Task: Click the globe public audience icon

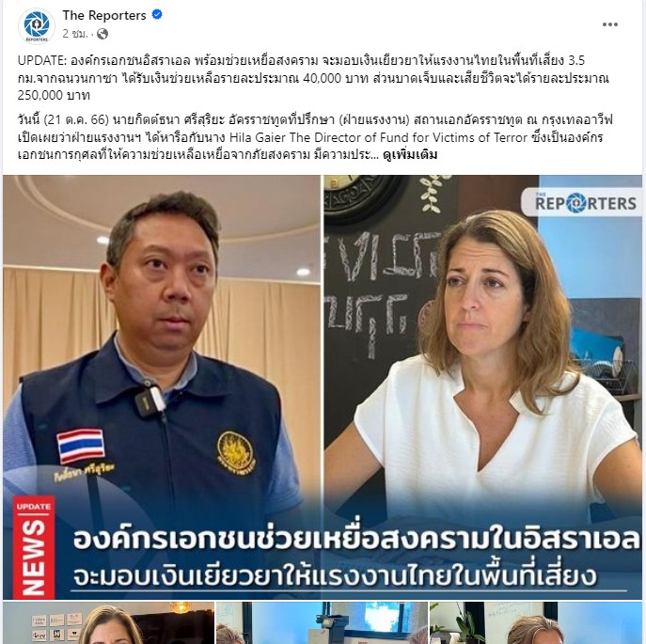Action: [102, 34]
